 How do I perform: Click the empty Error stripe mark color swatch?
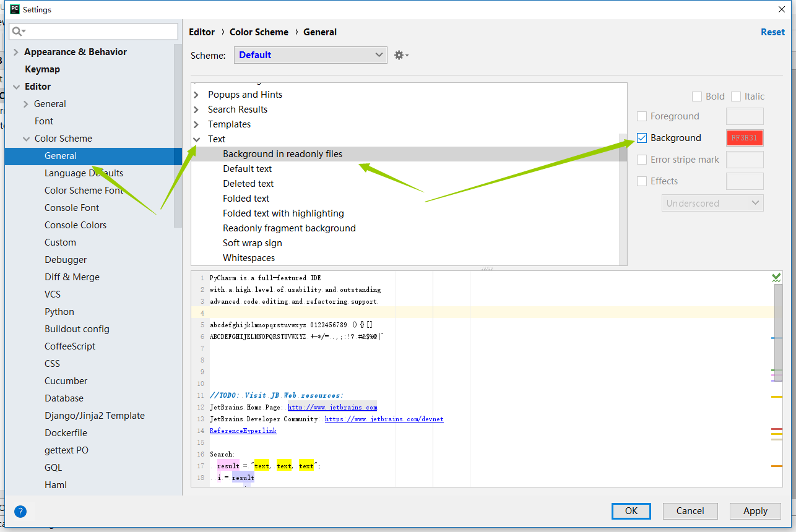(x=745, y=160)
